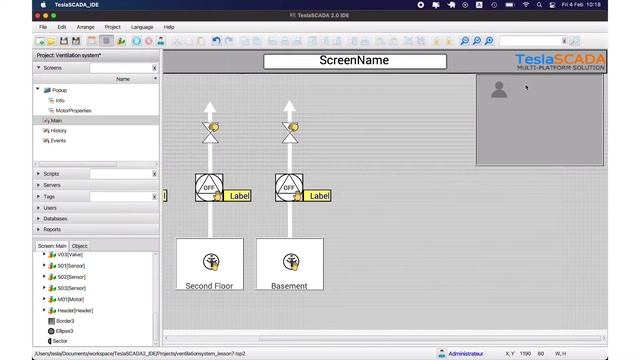Click the second floppy-disk Save As icon
Image resolution: width=640 pixels, height=360 pixels.
(76, 41)
